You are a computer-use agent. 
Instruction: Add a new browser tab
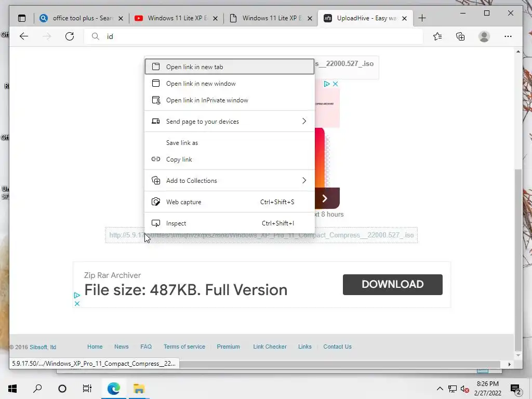tap(422, 18)
